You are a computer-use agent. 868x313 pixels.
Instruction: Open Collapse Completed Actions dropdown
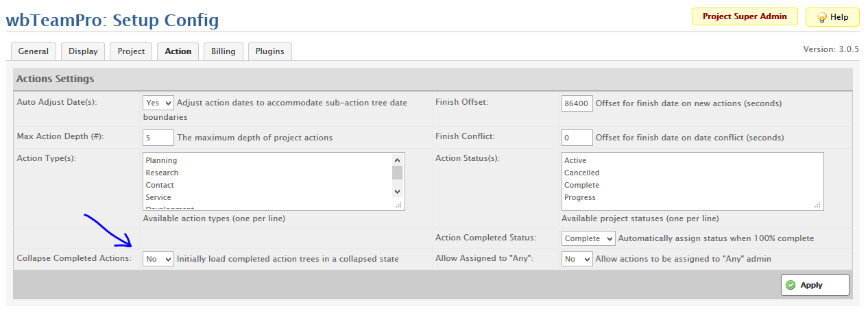click(x=158, y=259)
